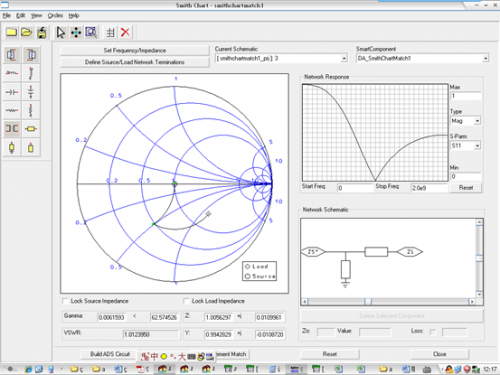Click the schematic horizontal scrollbar thumb
Viewport: 500px width, 375px height.
click(x=368, y=302)
